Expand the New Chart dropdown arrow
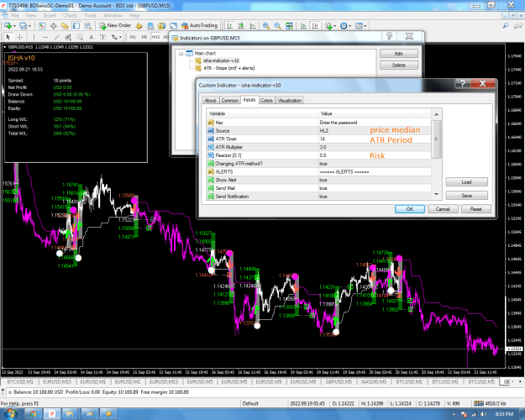The image size is (525, 420). 14,26
